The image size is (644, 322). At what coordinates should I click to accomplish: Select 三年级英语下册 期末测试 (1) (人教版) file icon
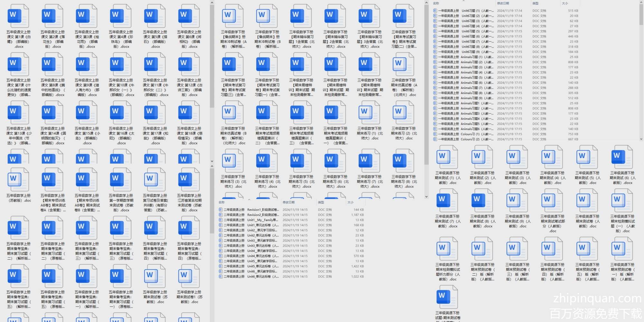[447, 157]
